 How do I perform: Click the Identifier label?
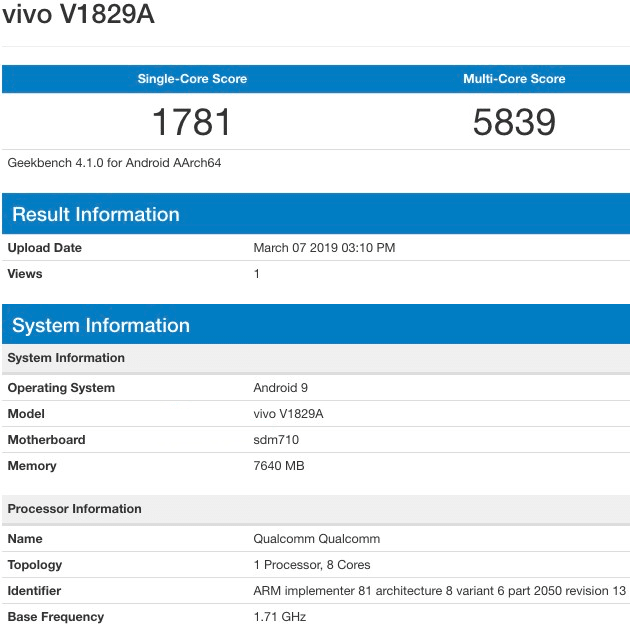(35, 591)
